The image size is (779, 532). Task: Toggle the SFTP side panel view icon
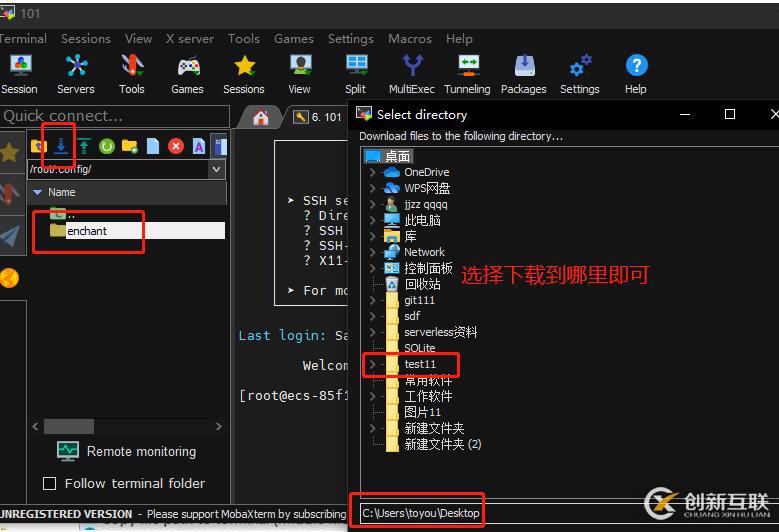220,146
